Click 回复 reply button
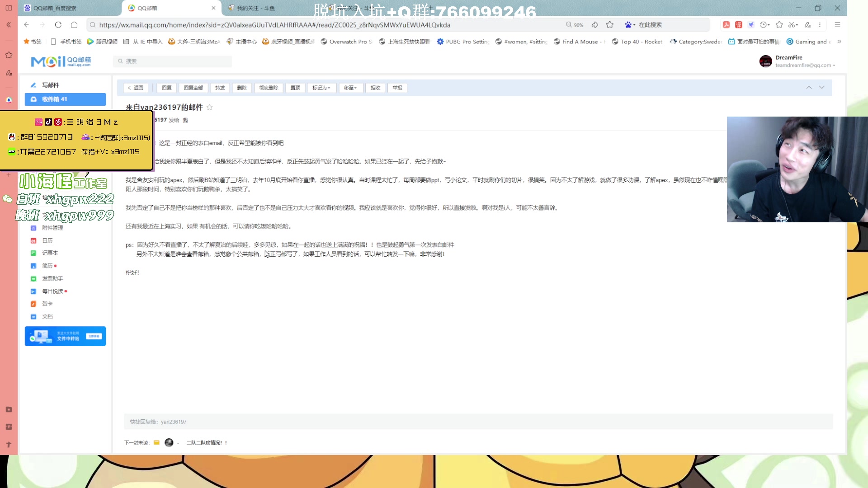 [167, 88]
